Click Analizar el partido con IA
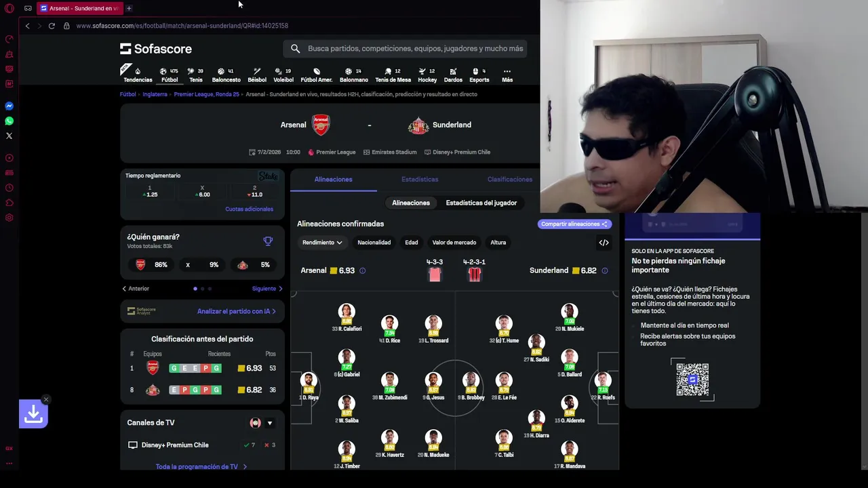This screenshot has height=488, width=868. 237,311
